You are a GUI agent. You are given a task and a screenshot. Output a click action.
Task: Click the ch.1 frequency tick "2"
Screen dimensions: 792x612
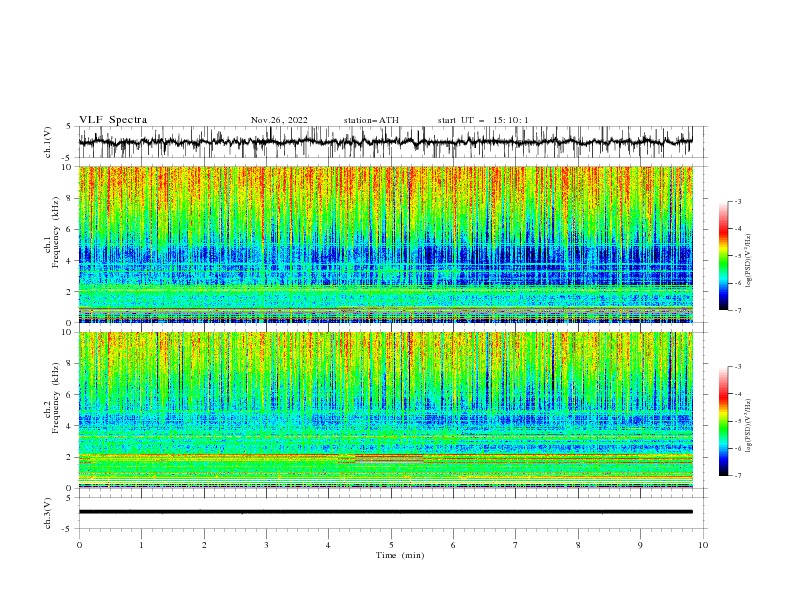coord(71,292)
